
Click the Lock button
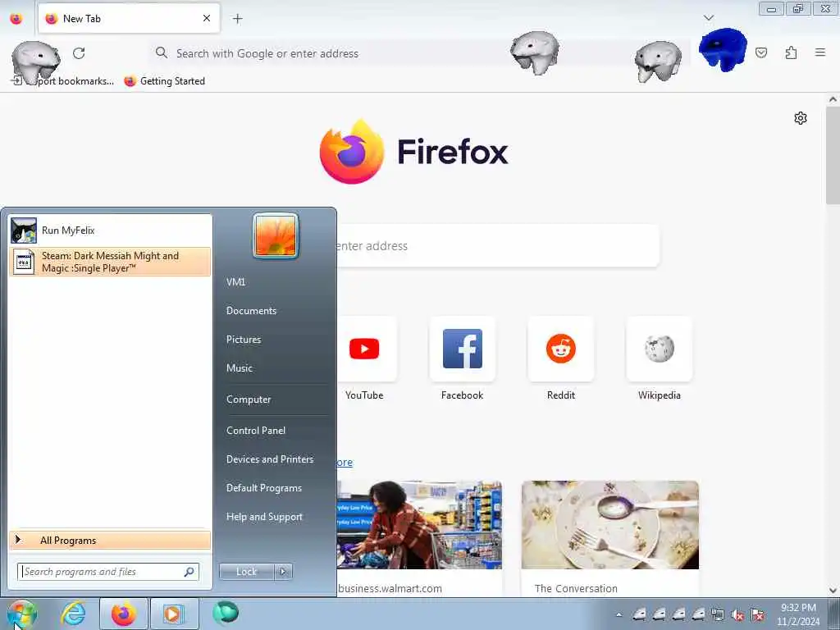[x=246, y=572]
